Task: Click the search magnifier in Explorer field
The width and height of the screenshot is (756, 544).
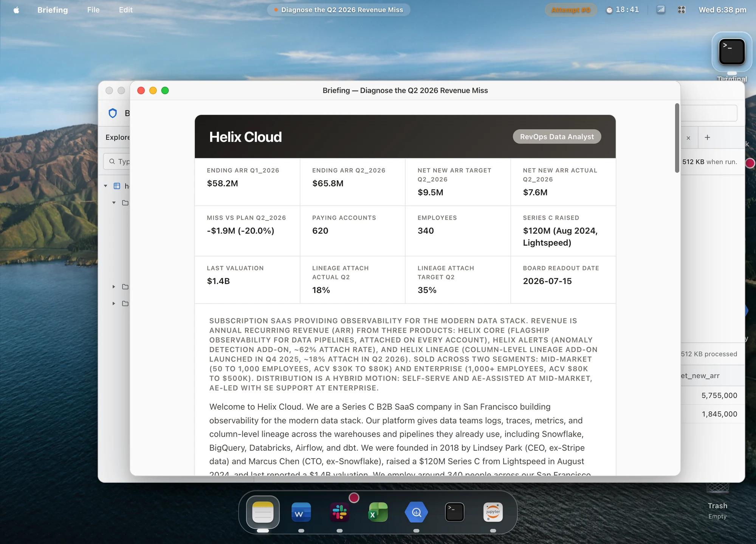Action: pos(112,161)
